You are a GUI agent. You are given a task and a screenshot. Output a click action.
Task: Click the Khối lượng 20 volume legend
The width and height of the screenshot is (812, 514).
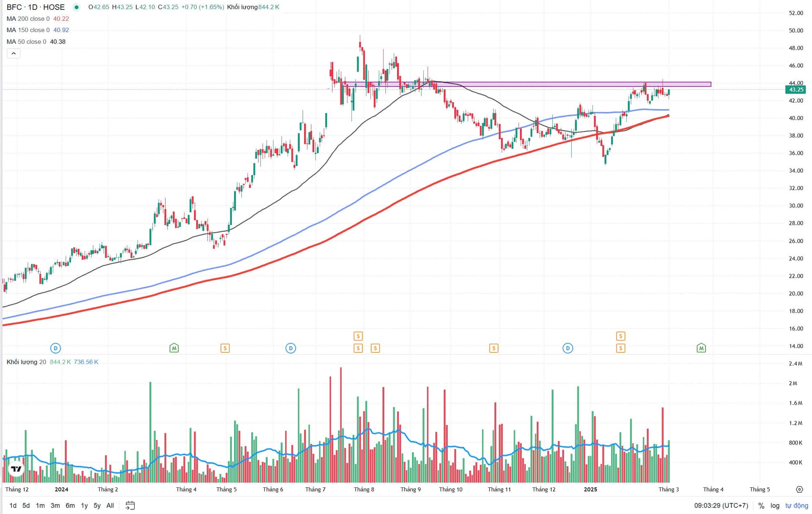tap(26, 362)
